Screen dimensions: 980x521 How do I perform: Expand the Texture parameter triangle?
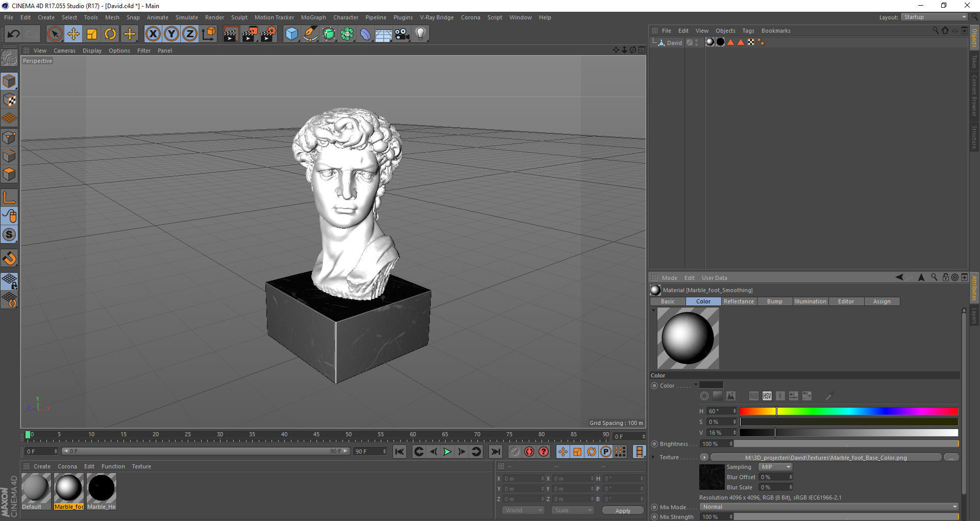(x=653, y=457)
